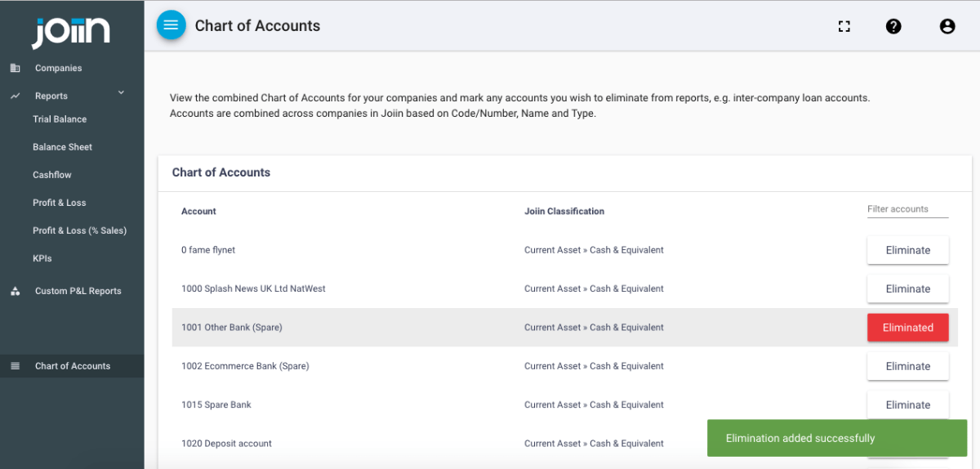
Task: Select Profit & Loss (% Sales) report
Action: click(79, 230)
